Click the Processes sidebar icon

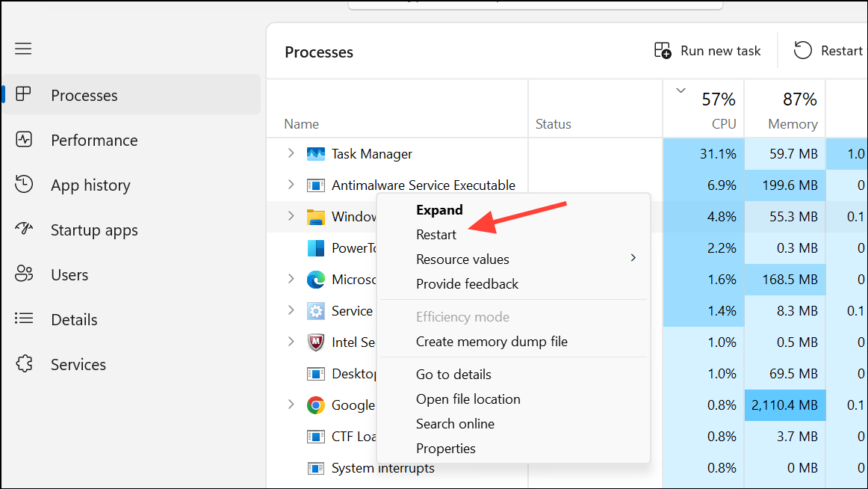click(x=23, y=94)
